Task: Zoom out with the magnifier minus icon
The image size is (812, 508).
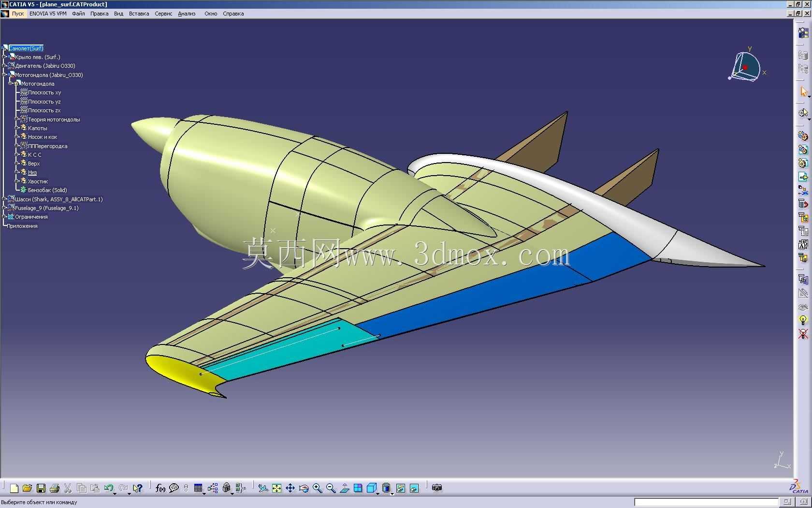Action: click(331, 488)
